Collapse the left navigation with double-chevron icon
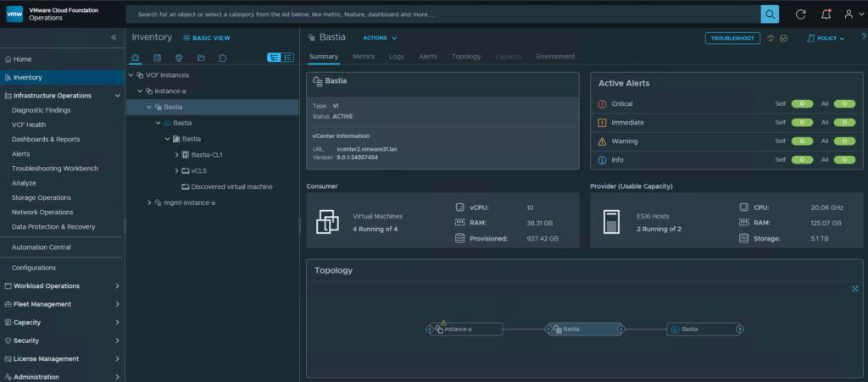 114,37
